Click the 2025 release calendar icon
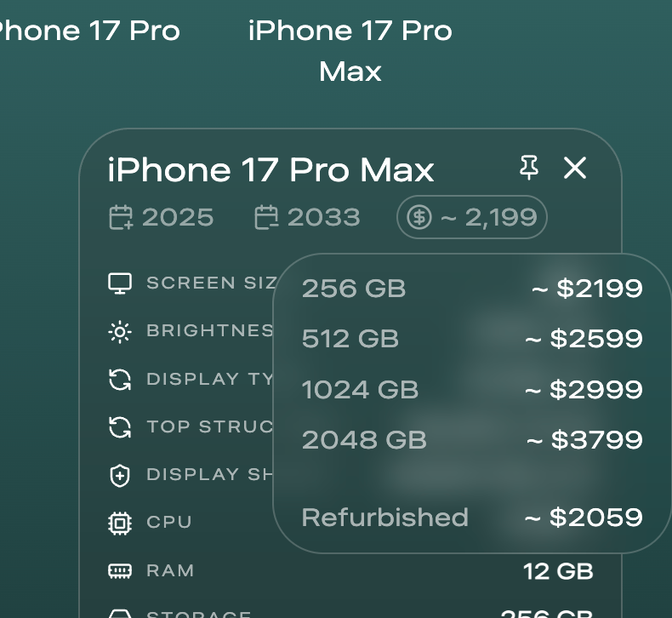672x618 pixels. [x=122, y=218]
